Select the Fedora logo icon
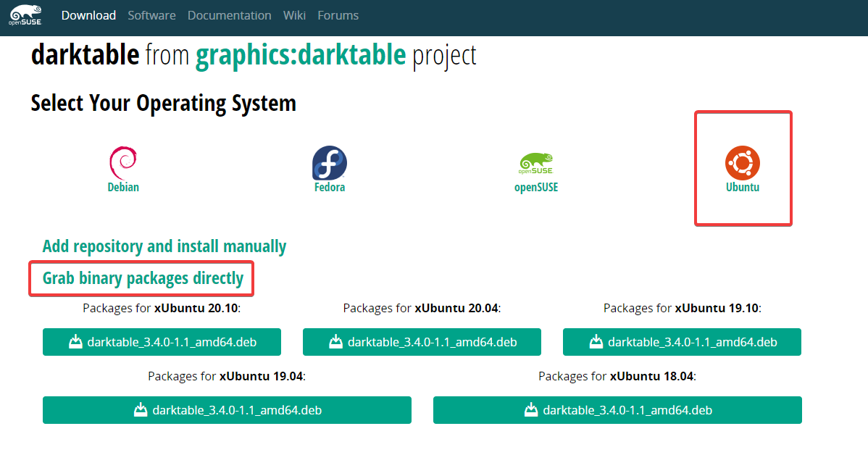This screenshot has height=455, width=868. (x=330, y=163)
